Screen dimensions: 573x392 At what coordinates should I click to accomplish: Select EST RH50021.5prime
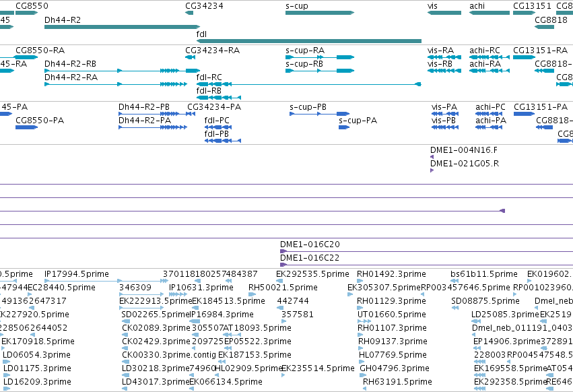pos(283,288)
